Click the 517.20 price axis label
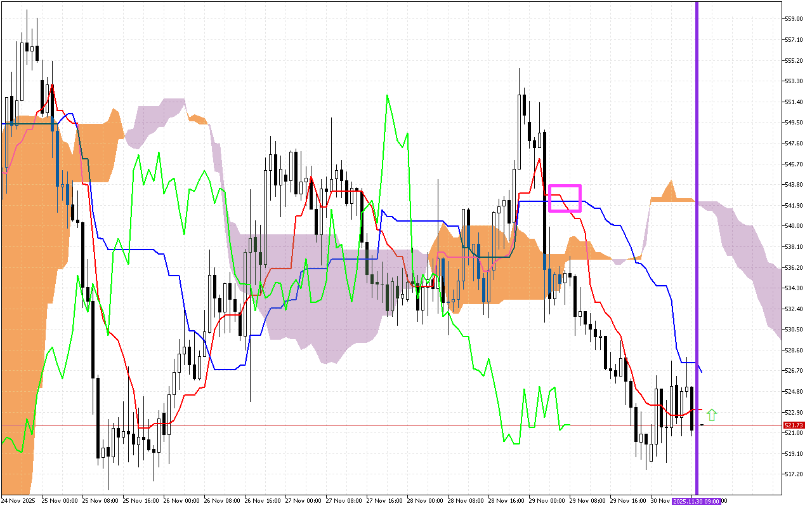Screen dimensions: 812x508 click(x=794, y=474)
